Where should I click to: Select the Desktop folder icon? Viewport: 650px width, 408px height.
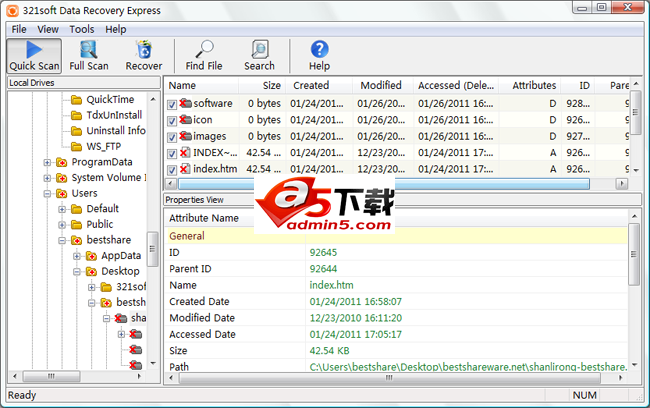point(91,272)
